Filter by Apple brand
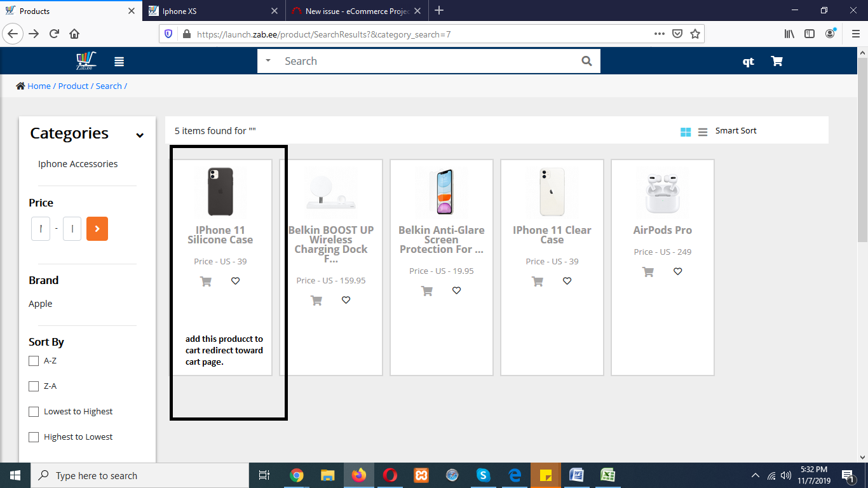This screenshot has width=868, height=488. tap(41, 304)
